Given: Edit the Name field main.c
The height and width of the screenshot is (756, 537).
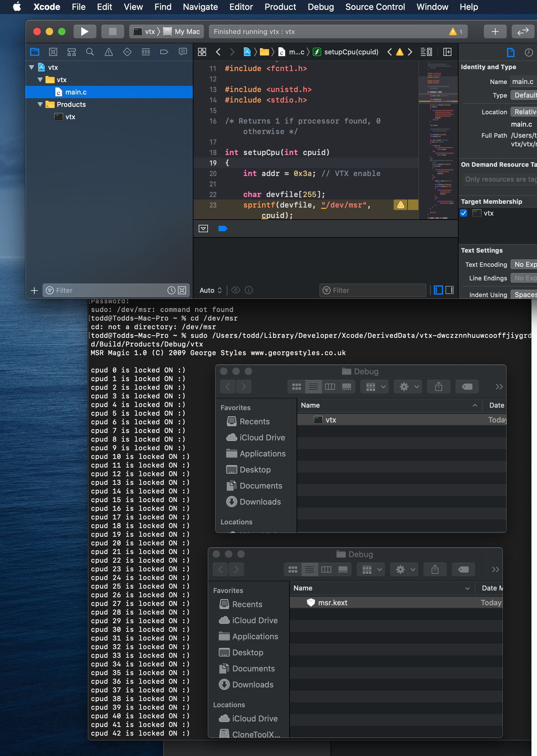Looking at the screenshot, I should point(524,82).
